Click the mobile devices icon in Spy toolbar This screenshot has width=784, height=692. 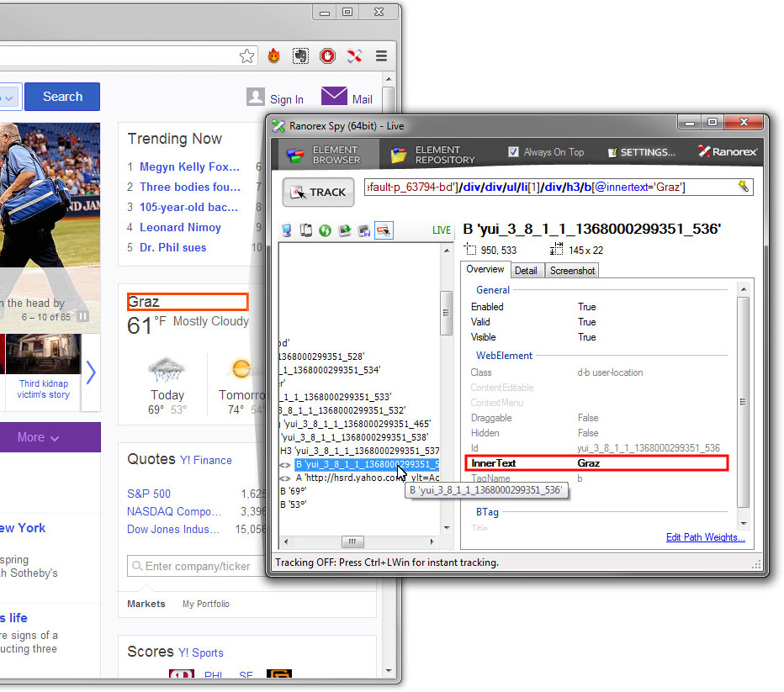click(305, 230)
